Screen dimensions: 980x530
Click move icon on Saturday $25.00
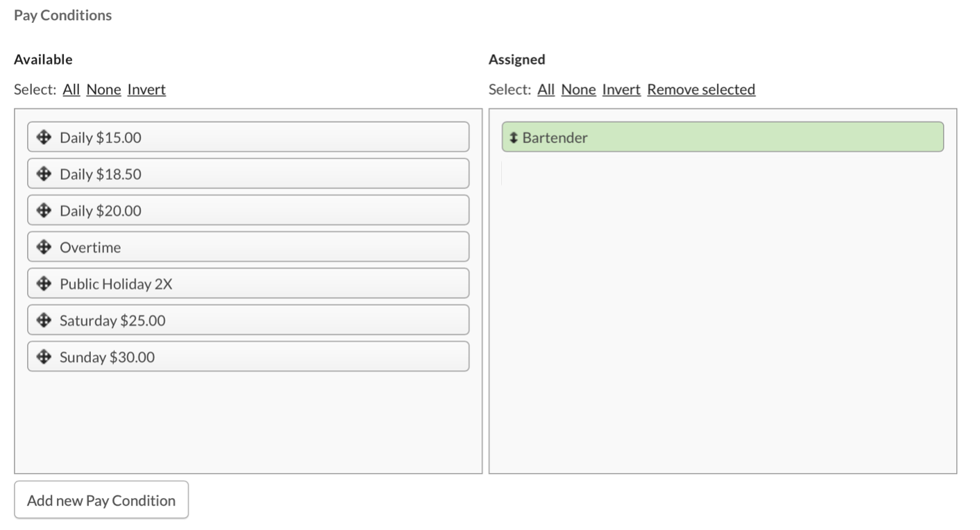[x=44, y=320]
